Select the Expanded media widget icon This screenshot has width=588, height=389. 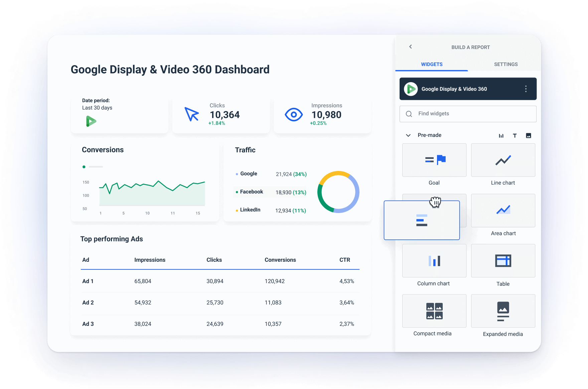coord(503,311)
